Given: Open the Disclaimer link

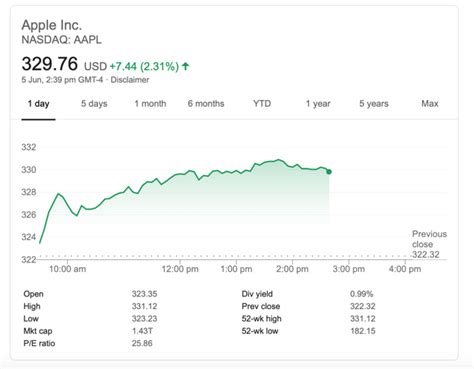Looking at the screenshot, I should (x=130, y=80).
